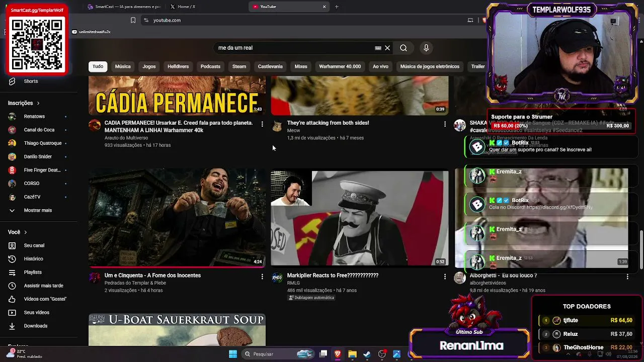Click the cast screen icon in the browser toolbar
Viewport: 644px width, 362px height.
470,20
